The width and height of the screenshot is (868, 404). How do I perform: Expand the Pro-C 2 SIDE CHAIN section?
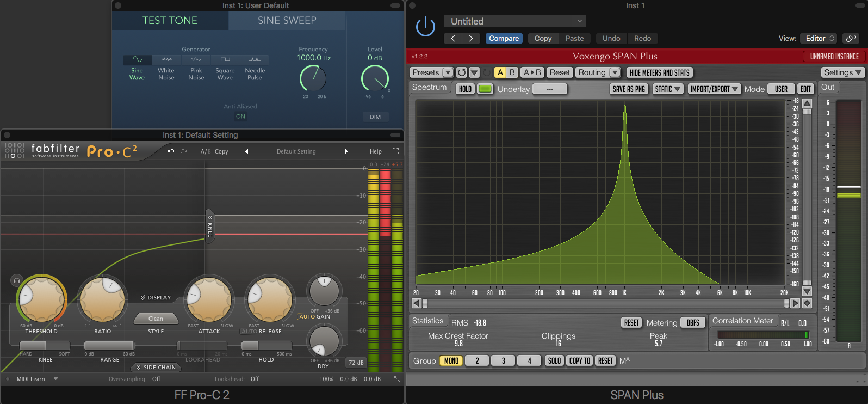pyautogui.click(x=156, y=368)
